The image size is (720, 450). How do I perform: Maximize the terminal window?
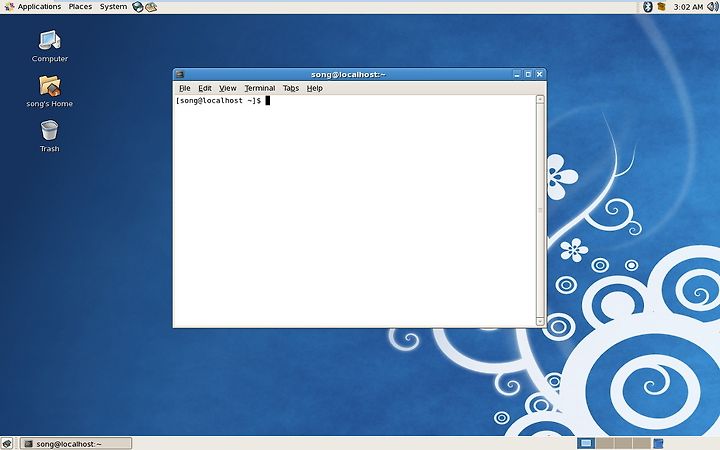(528, 74)
